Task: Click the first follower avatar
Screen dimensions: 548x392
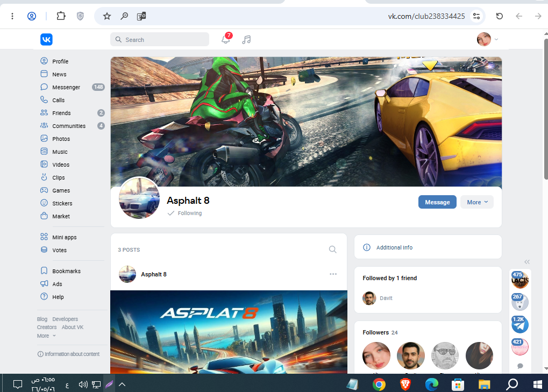Action: pyautogui.click(x=376, y=355)
